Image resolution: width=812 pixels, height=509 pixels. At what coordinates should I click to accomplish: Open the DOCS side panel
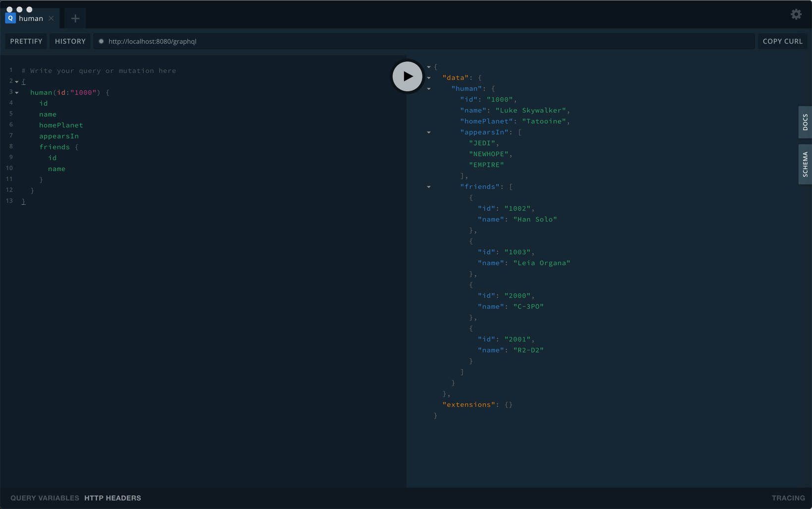pyautogui.click(x=805, y=122)
